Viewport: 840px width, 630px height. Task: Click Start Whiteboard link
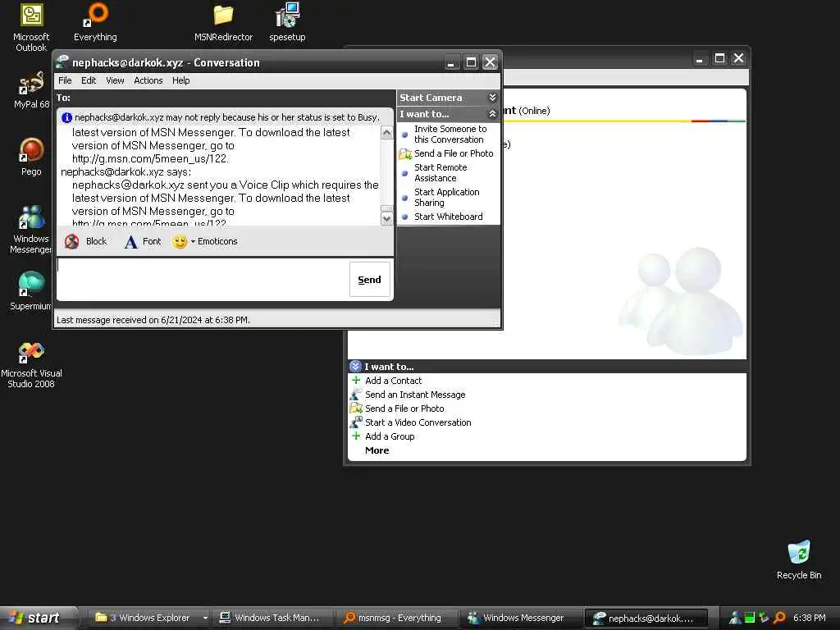coord(449,217)
